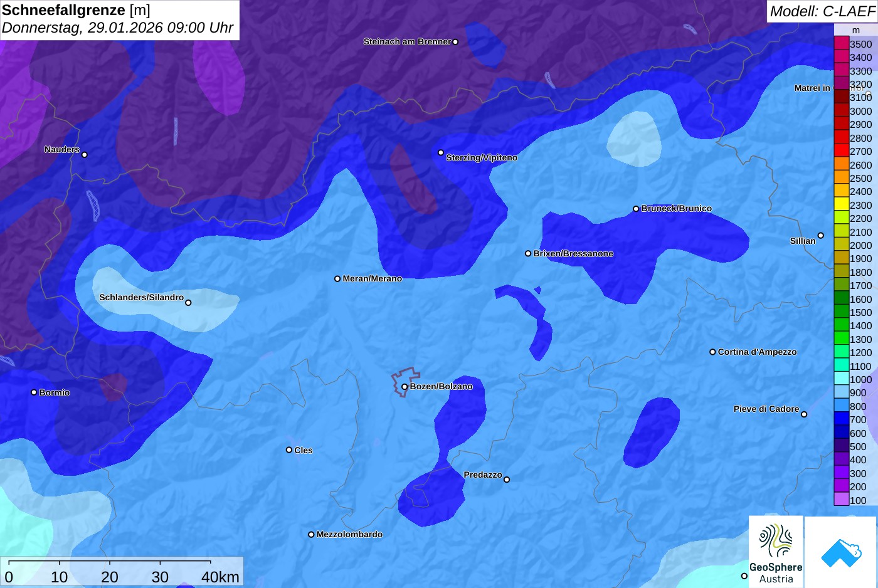
Task: Click the Schneefallgrenze [m] title
Action: click(76, 10)
